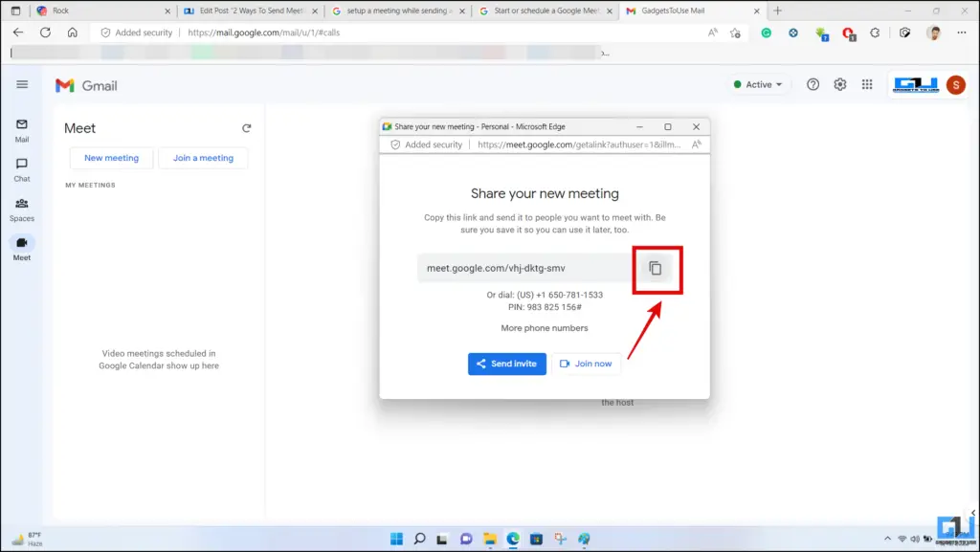Click Join a meeting button

click(203, 158)
